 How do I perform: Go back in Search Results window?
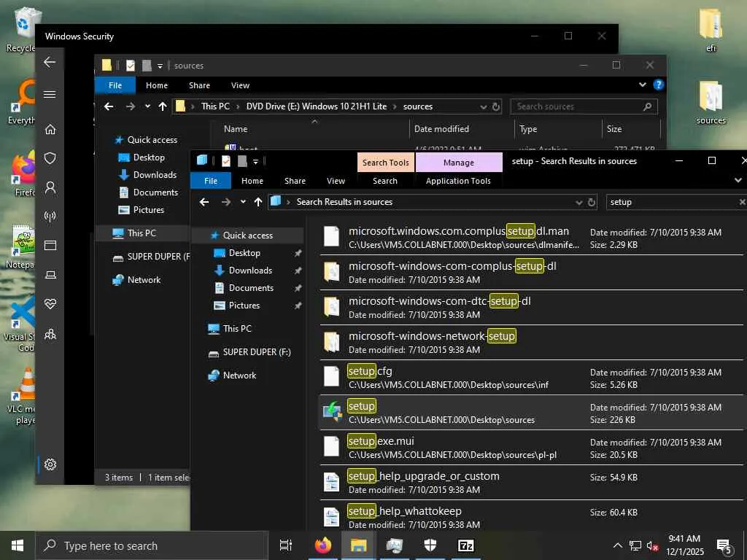click(x=204, y=202)
